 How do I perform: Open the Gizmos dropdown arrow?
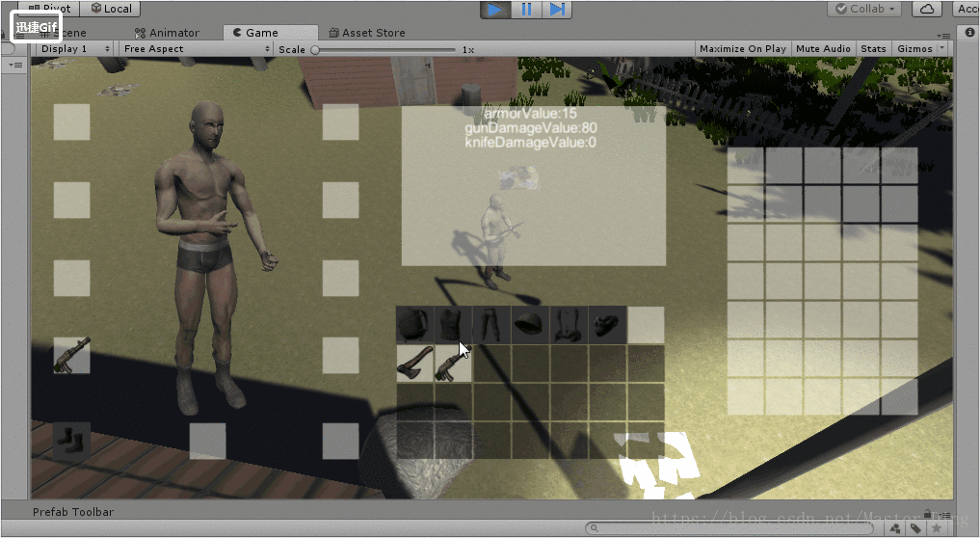pos(942,49)
